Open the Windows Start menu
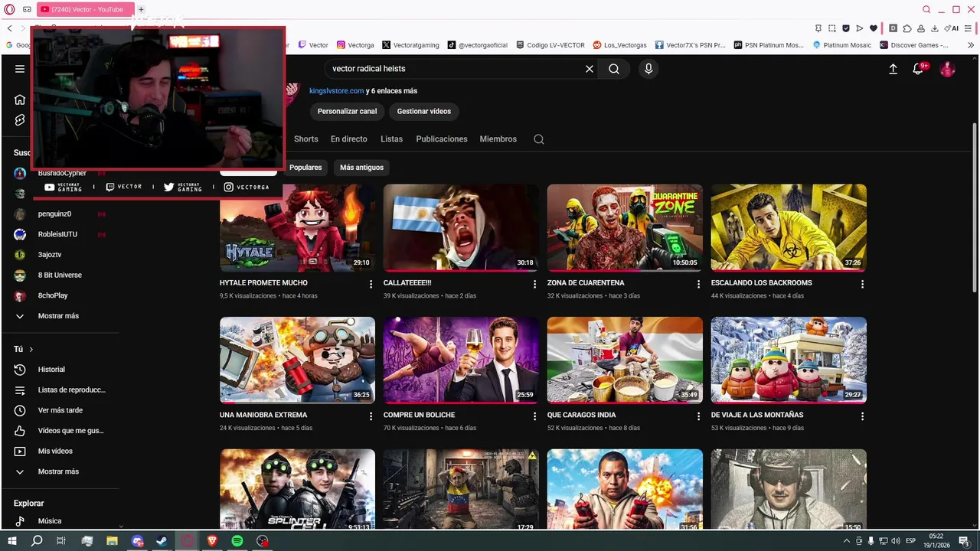980x551 pixels. coord(11,541)
